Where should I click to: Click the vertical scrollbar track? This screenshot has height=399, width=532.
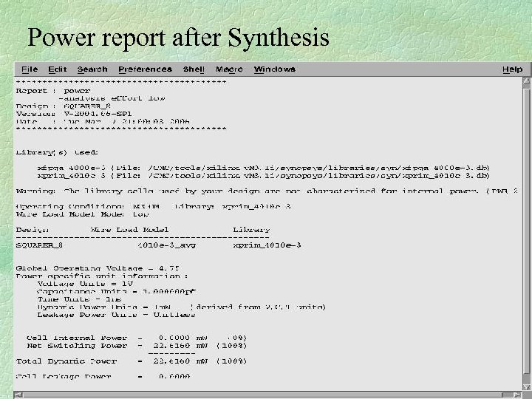[x=527, y=234]
